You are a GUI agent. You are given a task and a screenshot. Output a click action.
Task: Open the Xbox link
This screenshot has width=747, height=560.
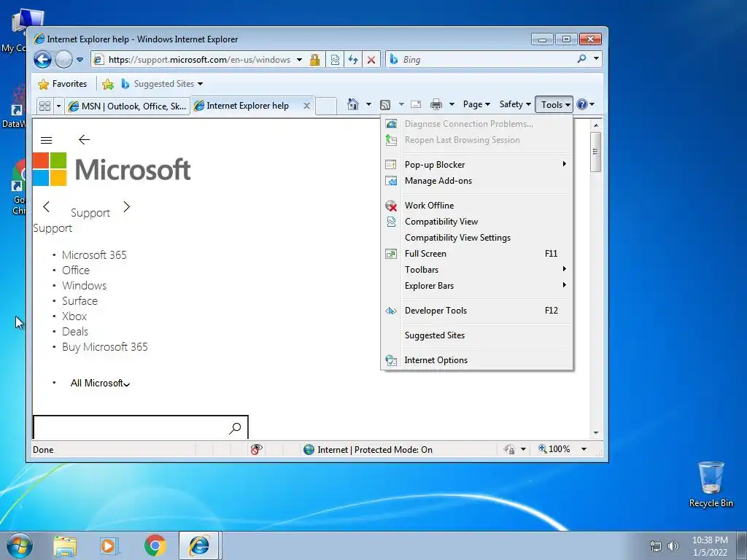tap(74, 316)
